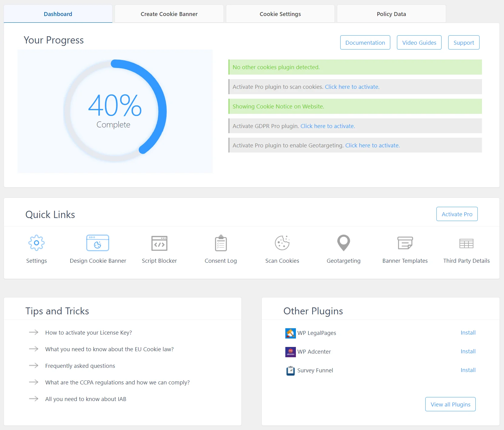Open Third Party Details

tap(466, 243)
